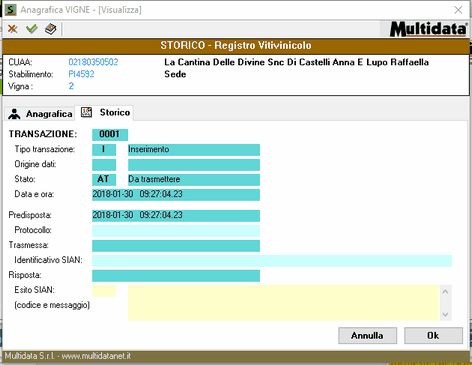Click the Stabilimento value PI4592
Screen dimensions: 472x365
coord(81,74)
